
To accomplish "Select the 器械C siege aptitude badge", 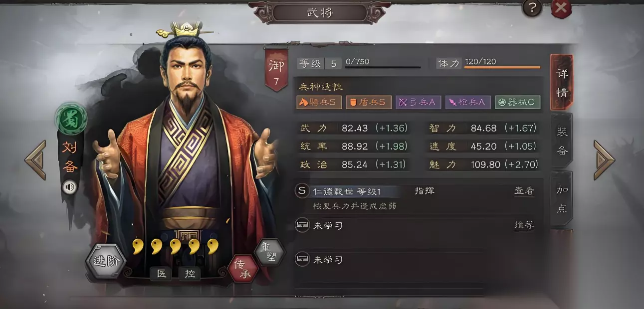I will tap(517, 102).
